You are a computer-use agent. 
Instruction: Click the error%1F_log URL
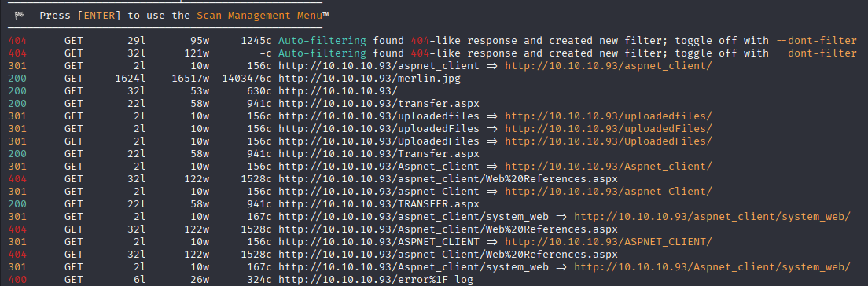click(376, 280)
